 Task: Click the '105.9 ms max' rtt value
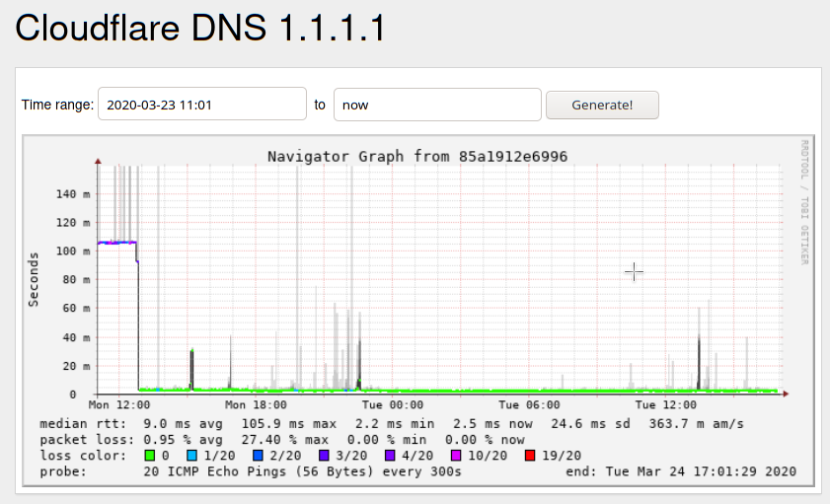tap(289, 424)
